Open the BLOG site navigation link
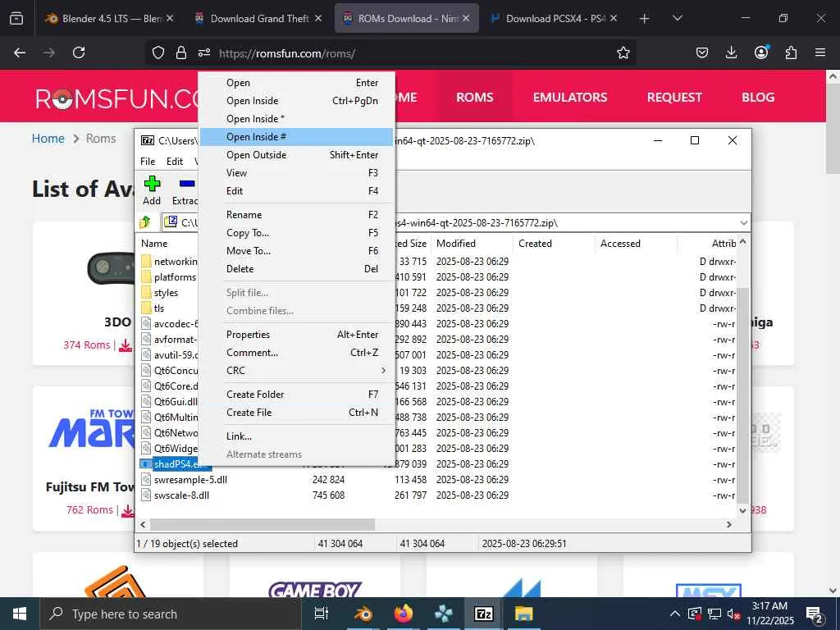 (757, 97)
